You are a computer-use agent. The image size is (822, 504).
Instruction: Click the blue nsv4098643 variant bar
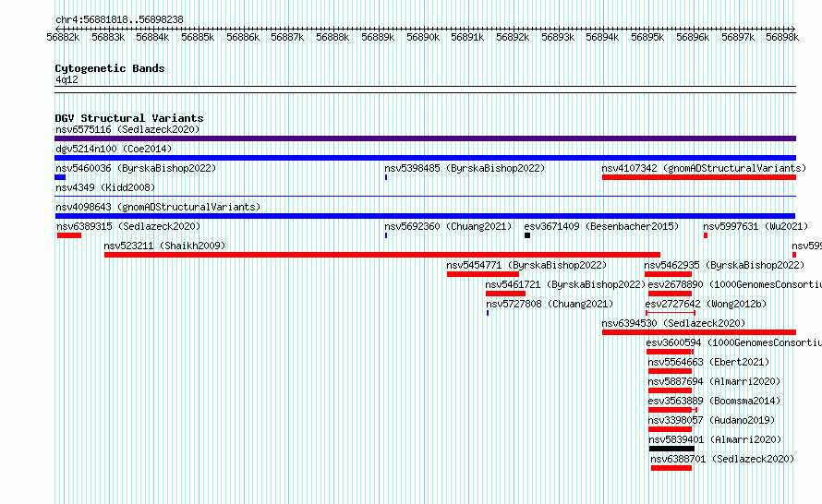(425, 216)
